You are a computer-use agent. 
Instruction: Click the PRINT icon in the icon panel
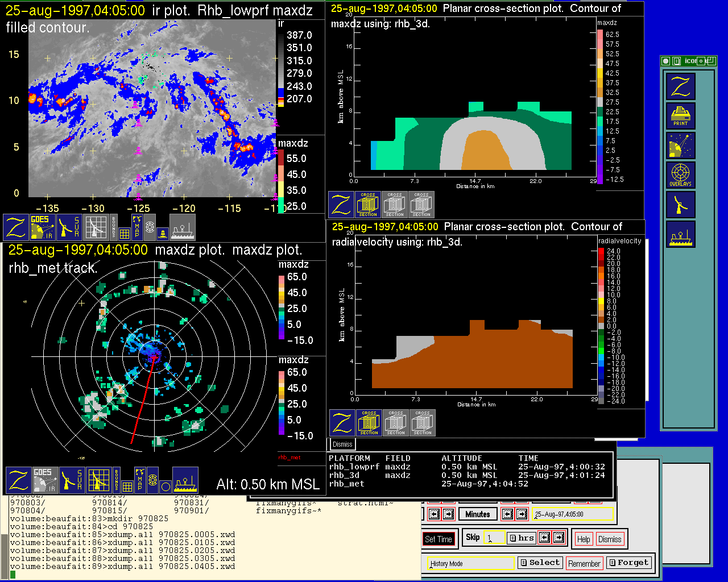(680, 116)
